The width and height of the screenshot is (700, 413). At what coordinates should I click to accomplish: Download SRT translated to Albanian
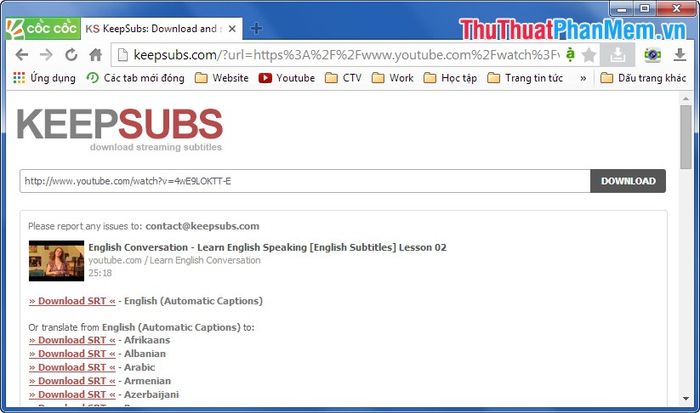click(72, 354)
